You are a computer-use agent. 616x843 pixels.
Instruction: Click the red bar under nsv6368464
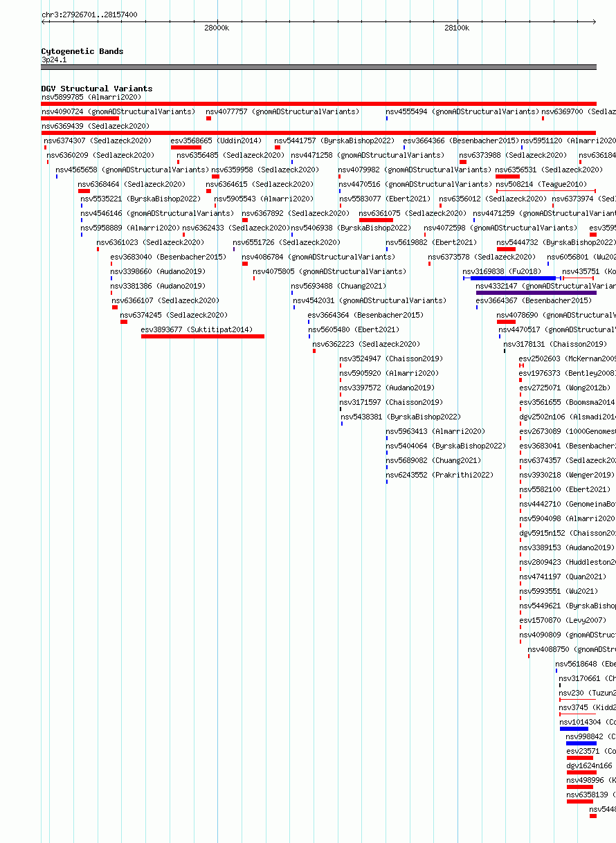point(84,191)
